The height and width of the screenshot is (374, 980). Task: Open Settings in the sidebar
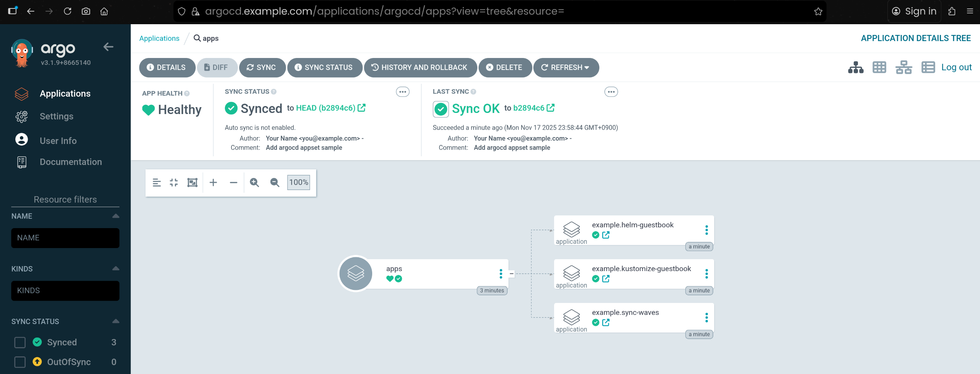coord(56,116)
